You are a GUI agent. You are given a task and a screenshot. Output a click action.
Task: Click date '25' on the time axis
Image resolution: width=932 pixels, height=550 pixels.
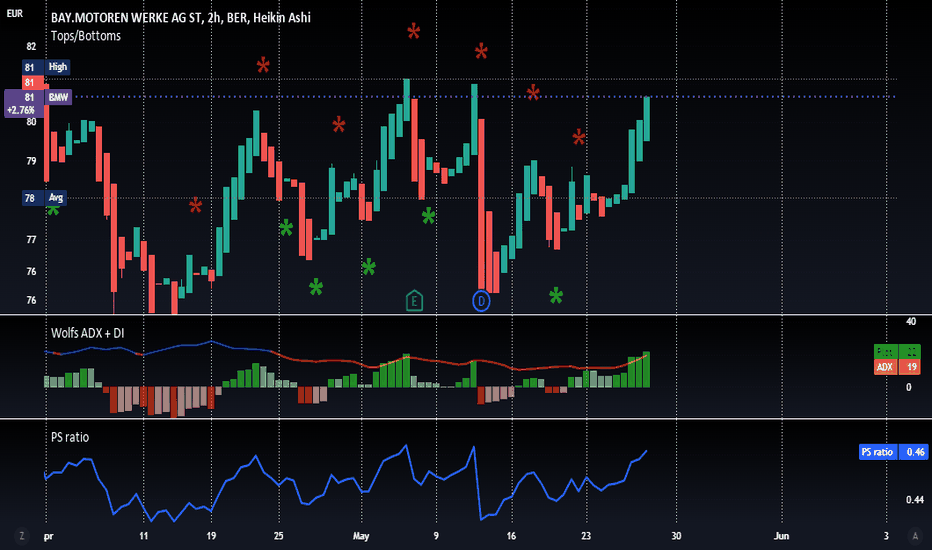click(278, 536)
